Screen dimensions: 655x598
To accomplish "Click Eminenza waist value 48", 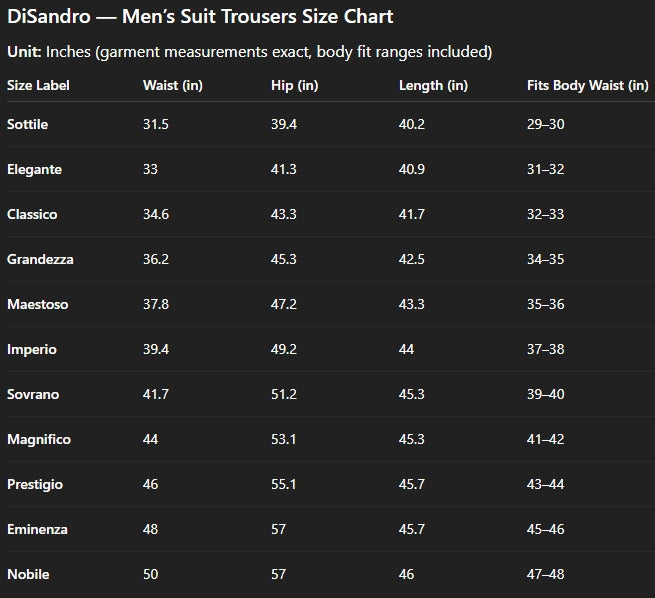I will [150, 530].
